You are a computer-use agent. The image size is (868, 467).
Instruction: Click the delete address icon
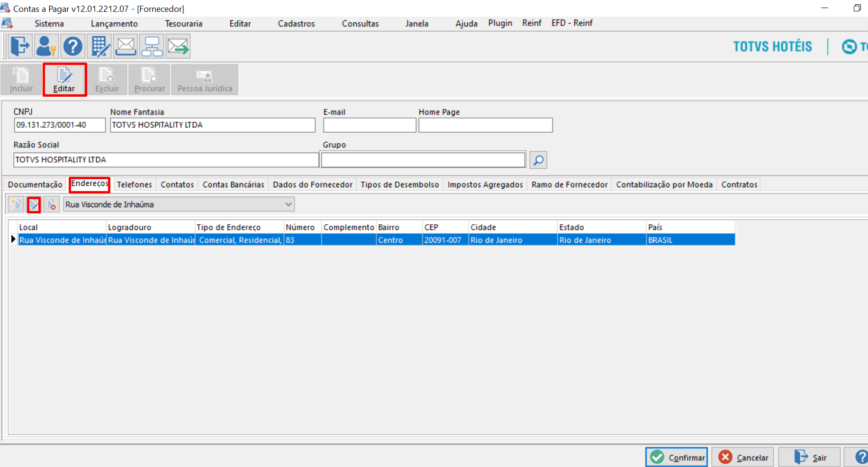[51, 205]
